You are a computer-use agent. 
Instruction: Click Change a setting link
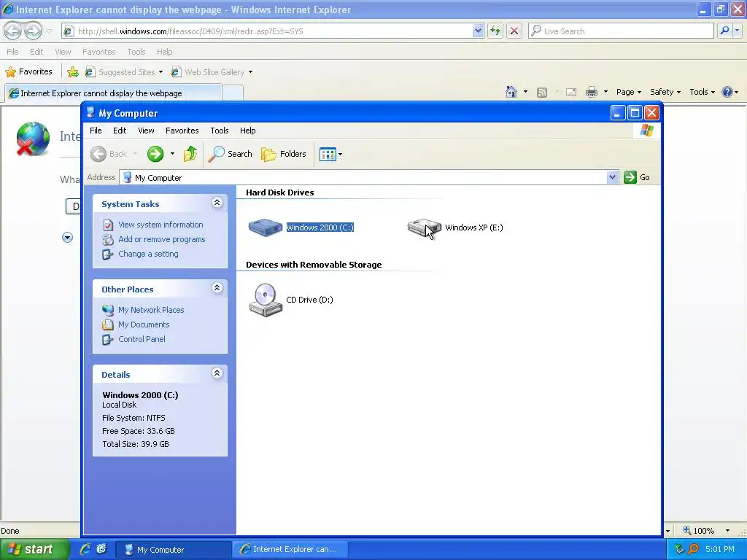[x=148, y=254]
